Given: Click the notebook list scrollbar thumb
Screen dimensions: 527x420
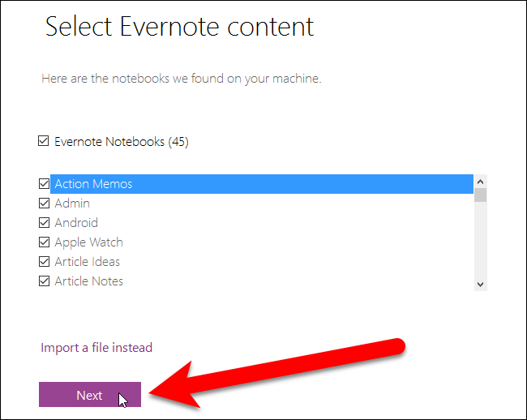Looking at the screenshot, I should (480, 195).
